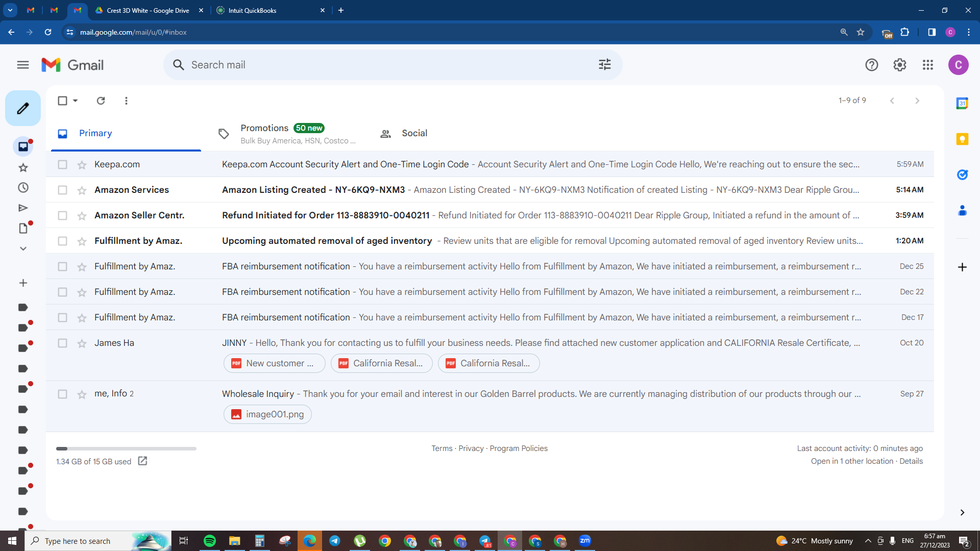Open the Google Account avatar

[959, 65]
